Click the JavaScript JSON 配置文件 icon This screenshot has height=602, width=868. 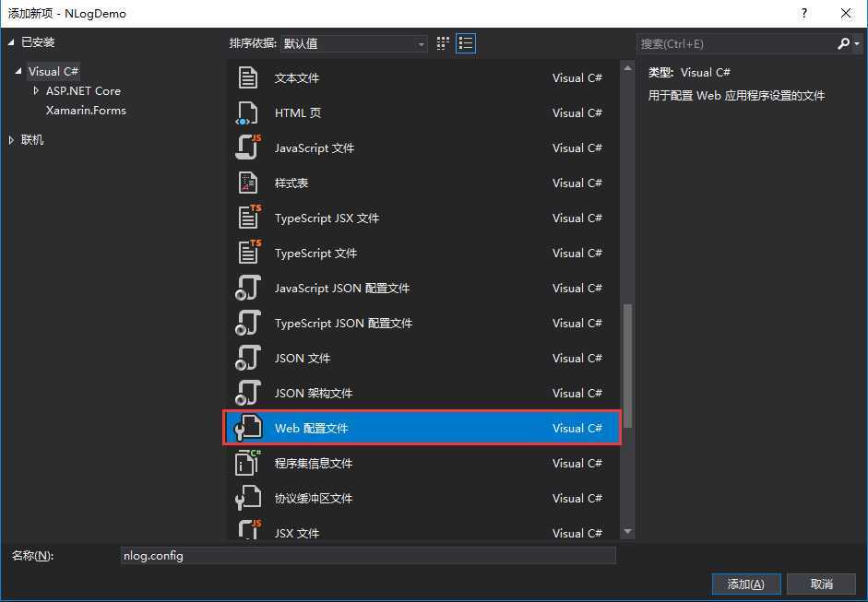(247, 289)
